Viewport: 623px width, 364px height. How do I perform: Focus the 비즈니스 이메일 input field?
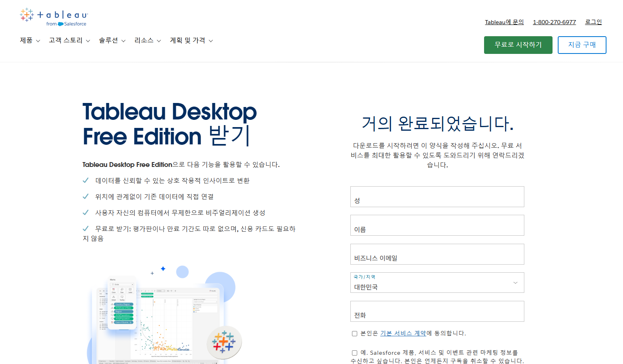[437, 254]
